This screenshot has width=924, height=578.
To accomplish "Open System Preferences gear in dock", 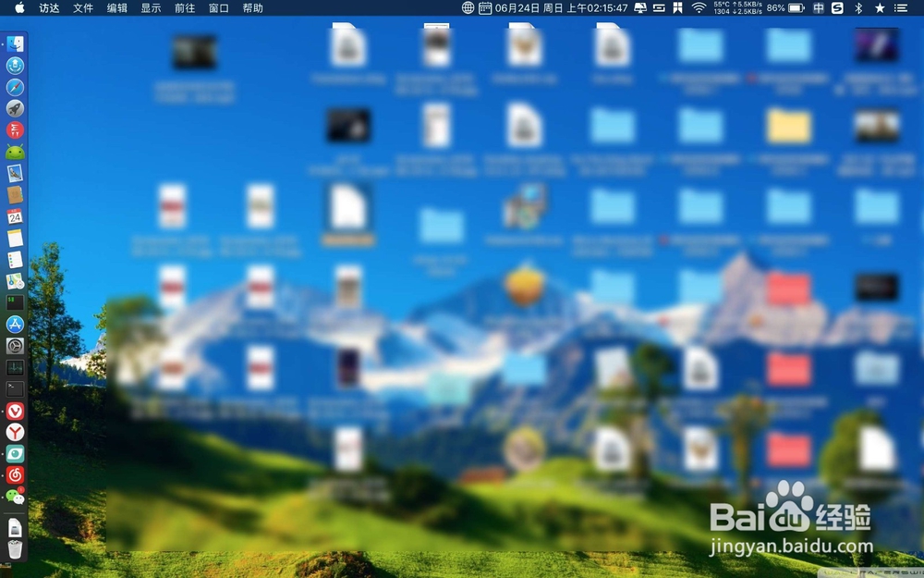I will (x=15, y=346).
